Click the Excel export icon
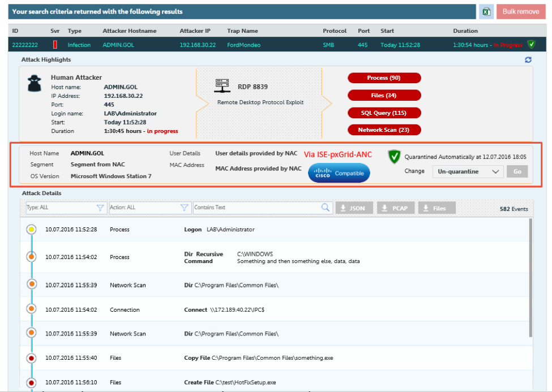Viewport: 552px width, 392px height. [x=486, y=12]
